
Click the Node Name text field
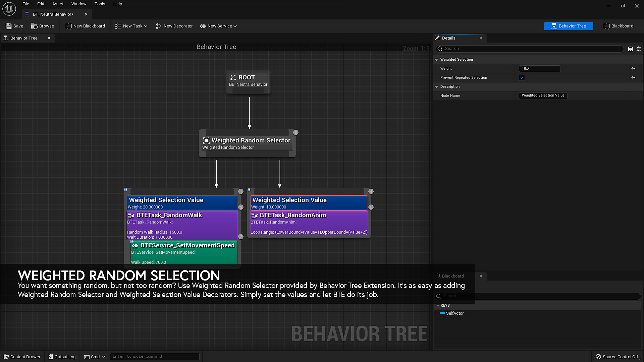[x=543, y=96]
